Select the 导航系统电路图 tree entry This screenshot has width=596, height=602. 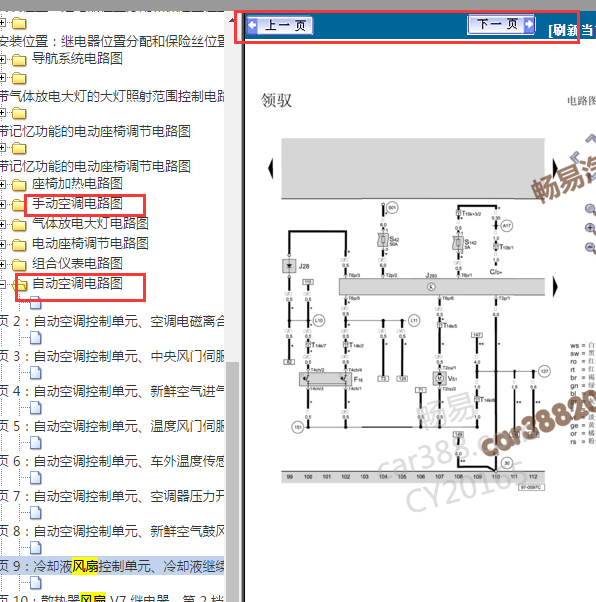(x=77, y=58)
